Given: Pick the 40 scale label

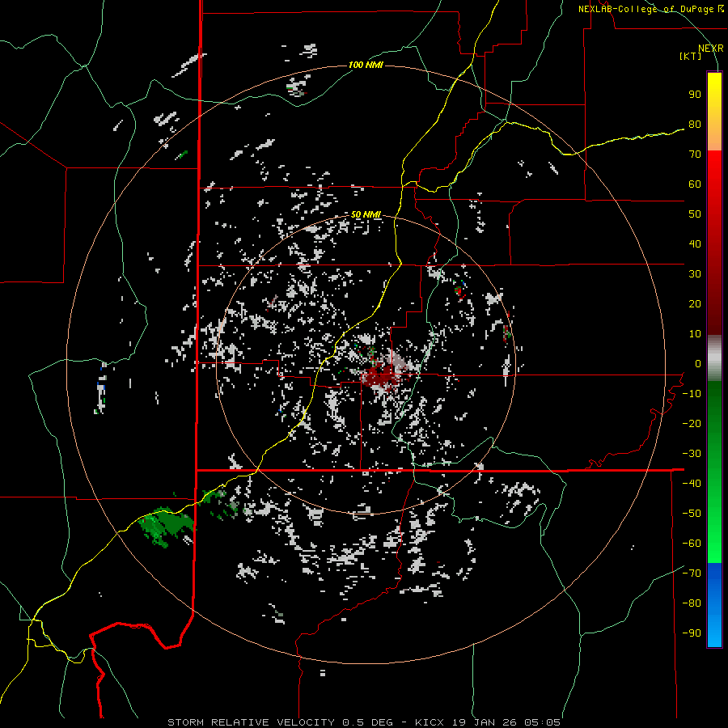Looking at the screenshot, I should coord(695,243).
